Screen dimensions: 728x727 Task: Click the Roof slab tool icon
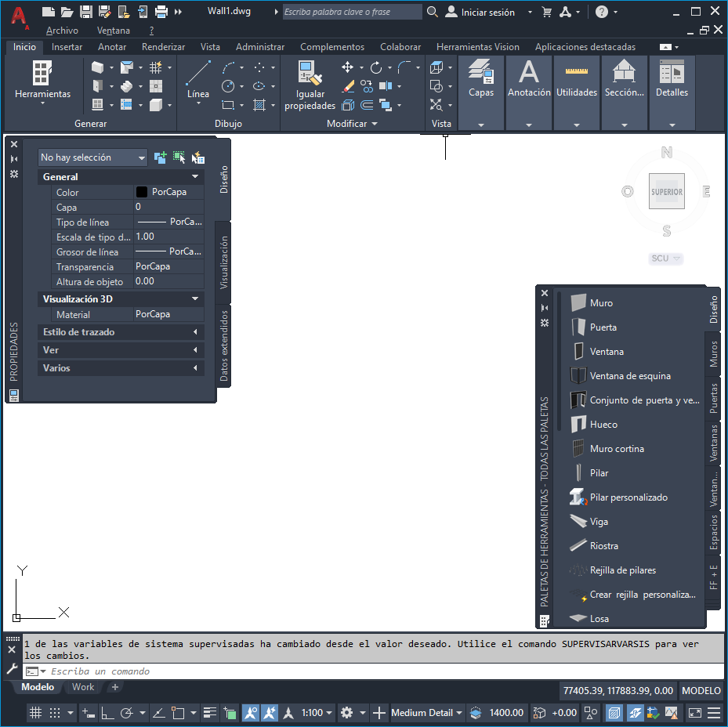pos(126,67)
